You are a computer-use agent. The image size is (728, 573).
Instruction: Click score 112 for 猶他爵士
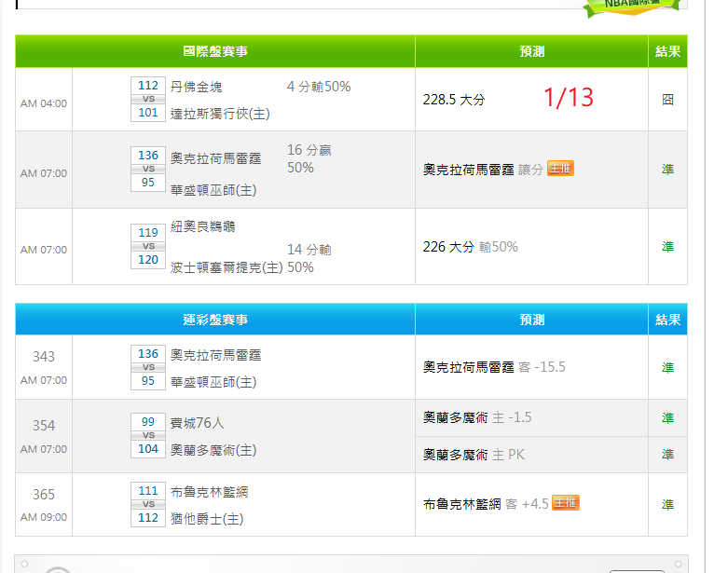pos(148,518)
